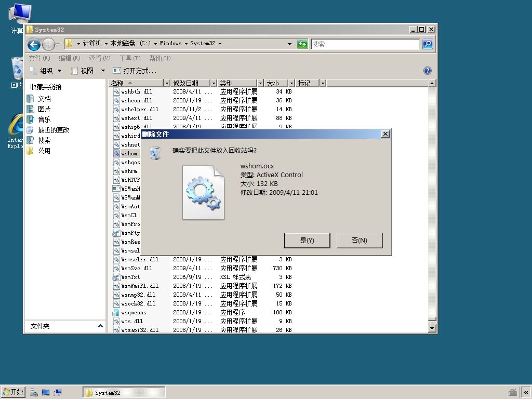The height and width of the screenshot is (399, 532).
Task: Click System32 taskbar button
Action: [124, 393]
